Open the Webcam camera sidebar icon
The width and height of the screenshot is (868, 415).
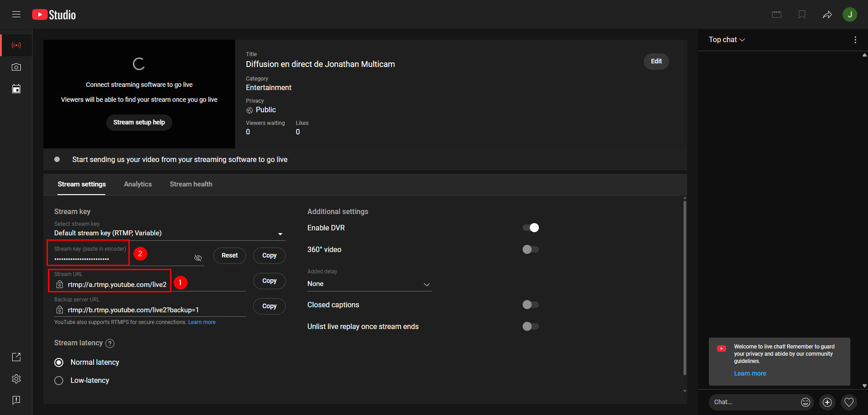click(16, 67)
